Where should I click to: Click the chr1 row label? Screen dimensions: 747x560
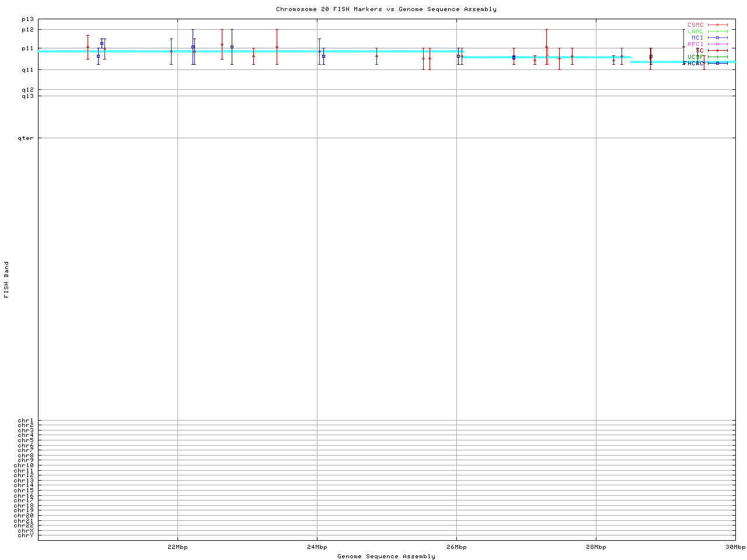(26, 421)
